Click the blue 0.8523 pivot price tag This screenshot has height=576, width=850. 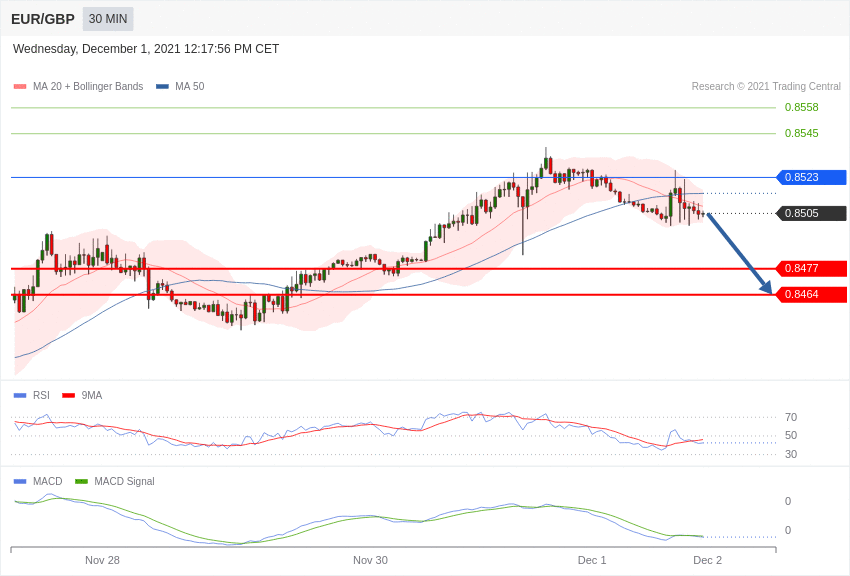point(812,177)
